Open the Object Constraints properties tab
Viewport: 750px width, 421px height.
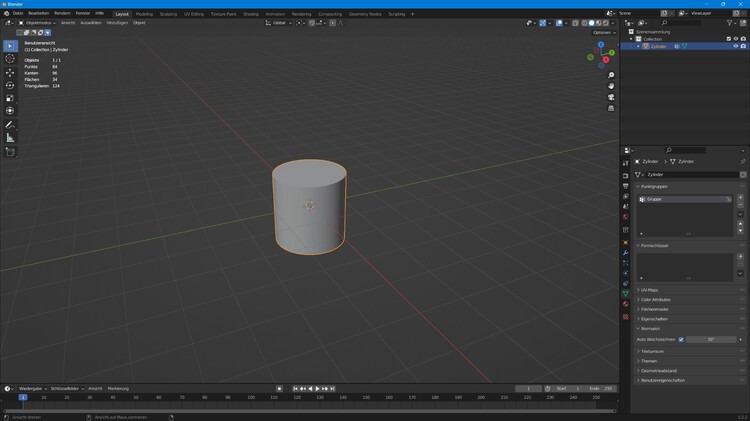626,283
